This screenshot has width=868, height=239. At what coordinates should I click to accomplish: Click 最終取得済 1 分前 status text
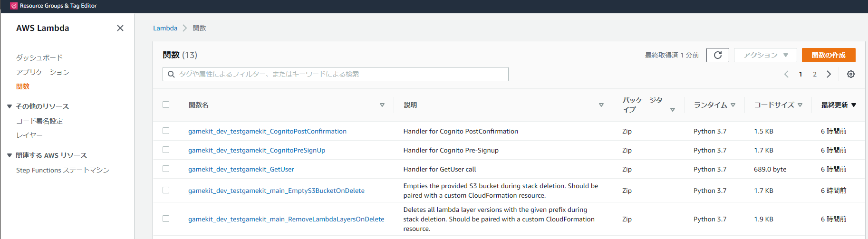click(672, 55)
